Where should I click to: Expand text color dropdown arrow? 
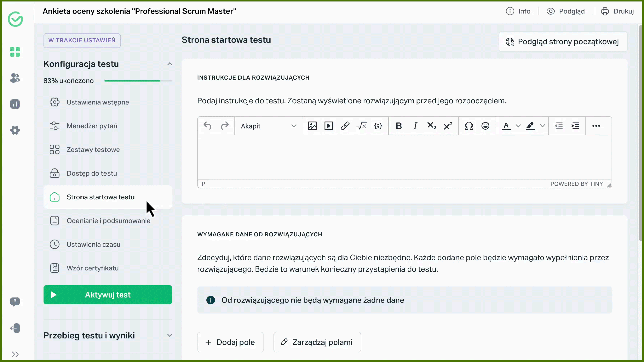point(518,126)
